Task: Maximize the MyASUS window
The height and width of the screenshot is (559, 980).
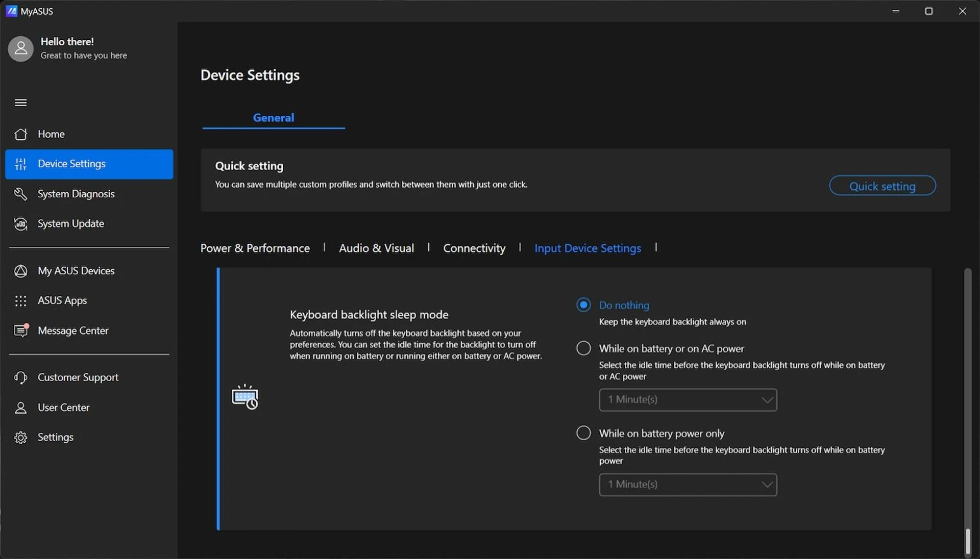Action: tap(929, 11)
